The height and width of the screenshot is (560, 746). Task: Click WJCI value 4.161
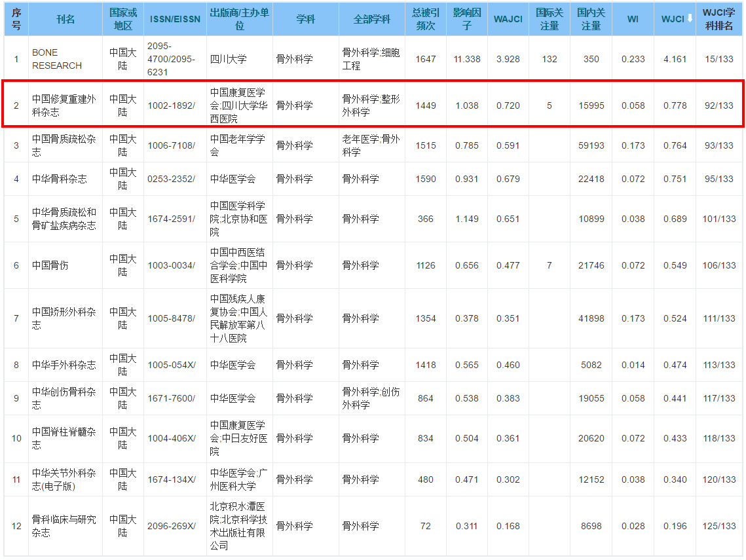coord(675,59)
